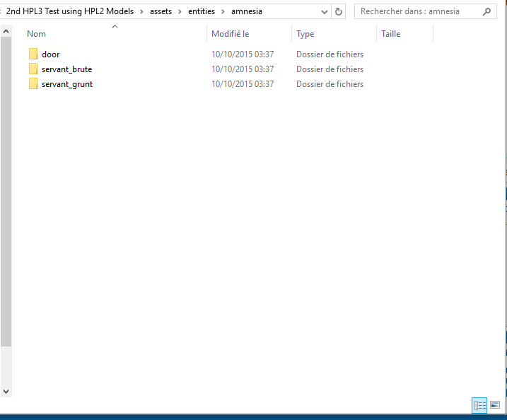
Task: Switch to large icons view layout
Action: [495, 405]
